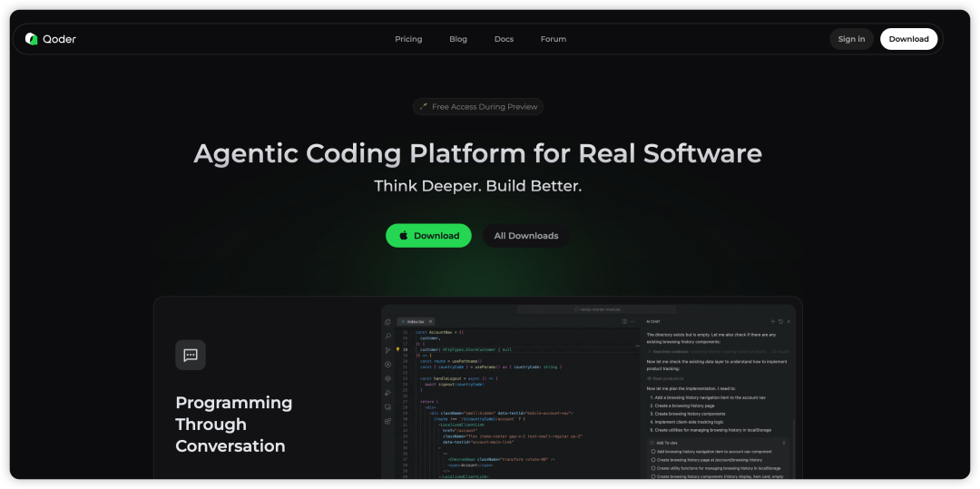Check the 'Create utility functions' to-do item

[x=652, y=467]
